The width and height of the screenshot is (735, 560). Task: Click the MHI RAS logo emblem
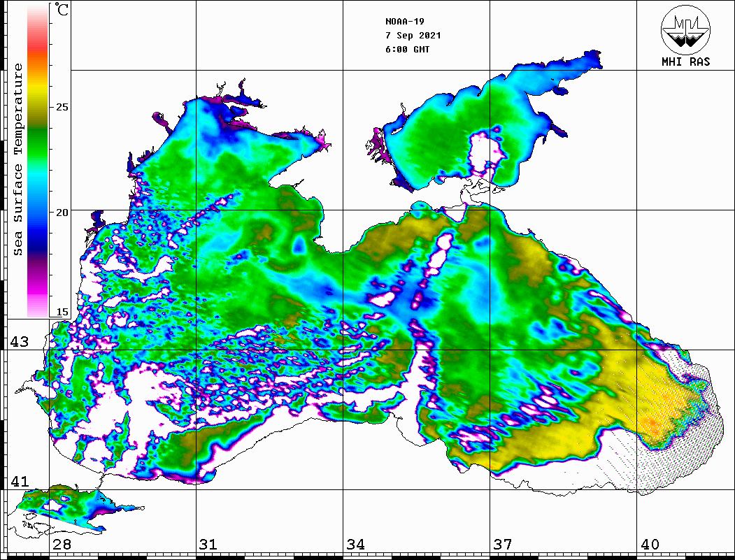click(685, 29)
